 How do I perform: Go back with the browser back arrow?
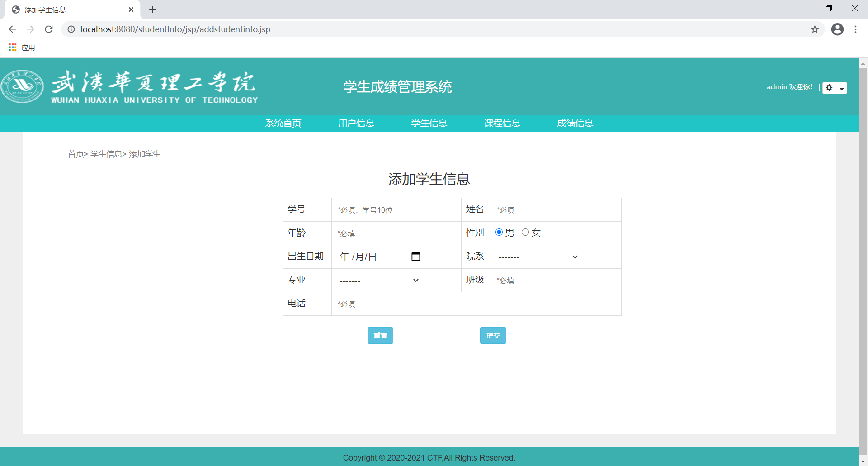(12, 29)
